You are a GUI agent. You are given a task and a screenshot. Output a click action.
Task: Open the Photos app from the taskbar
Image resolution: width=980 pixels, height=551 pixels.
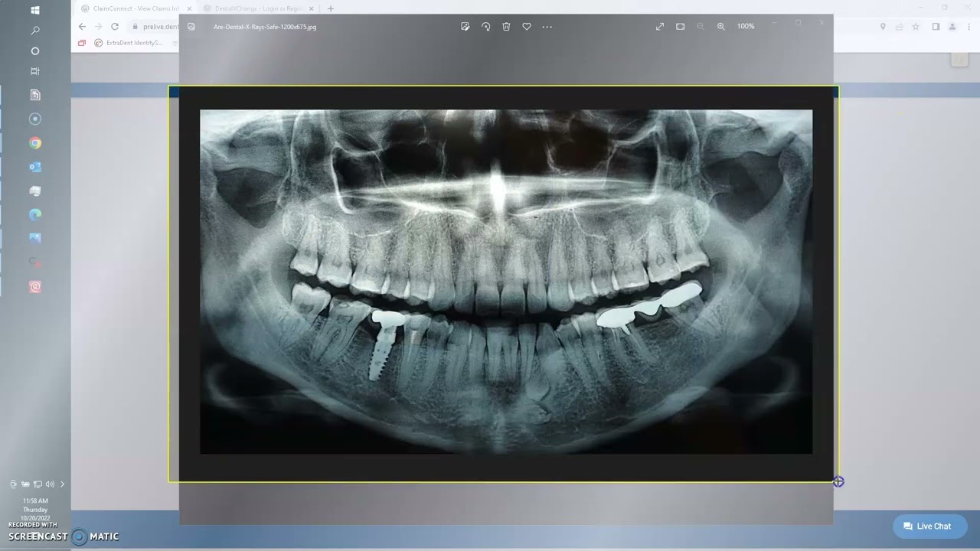tap(35, 238)
